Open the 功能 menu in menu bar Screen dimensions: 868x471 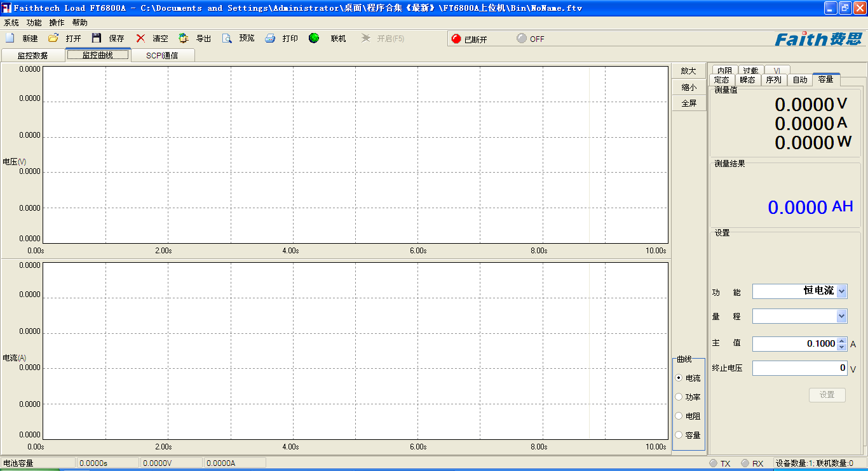[x=34, y=22]
